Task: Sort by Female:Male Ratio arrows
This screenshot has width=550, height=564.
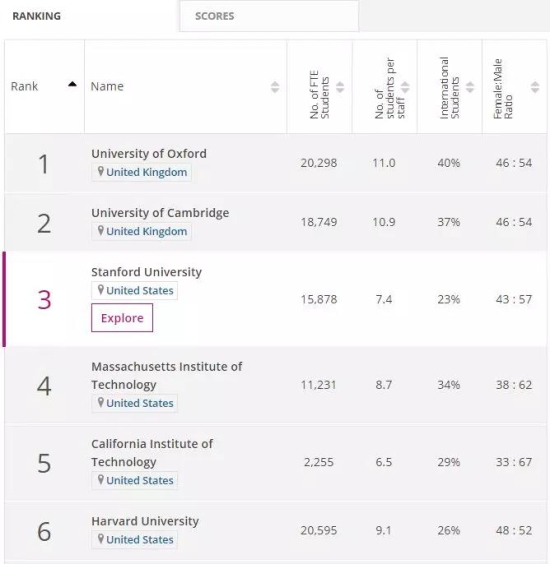Action: (x=535, y=87)
